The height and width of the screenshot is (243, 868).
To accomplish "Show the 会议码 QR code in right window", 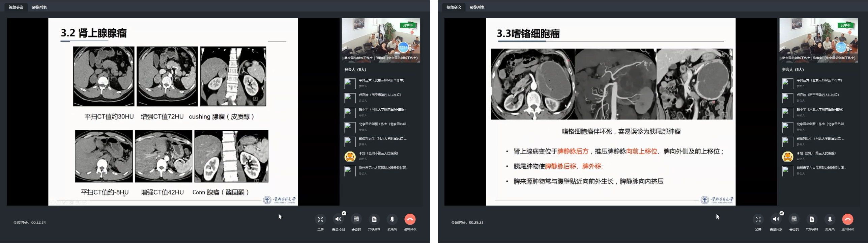I will click(x=794, y=219).
